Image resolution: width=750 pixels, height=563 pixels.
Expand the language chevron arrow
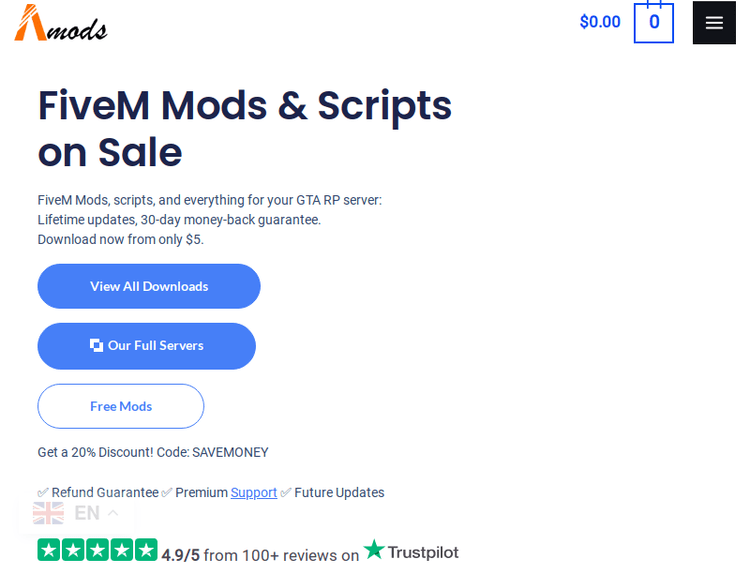tap(113, 513)
